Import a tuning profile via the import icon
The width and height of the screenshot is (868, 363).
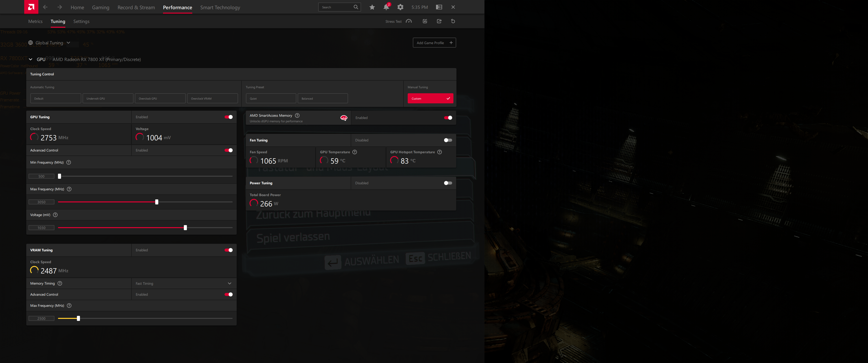pyautogui.click(x=425, y=21)
